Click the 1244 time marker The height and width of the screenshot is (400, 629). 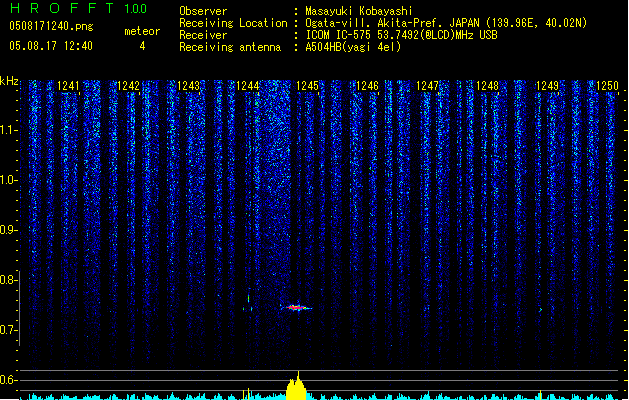248,86
